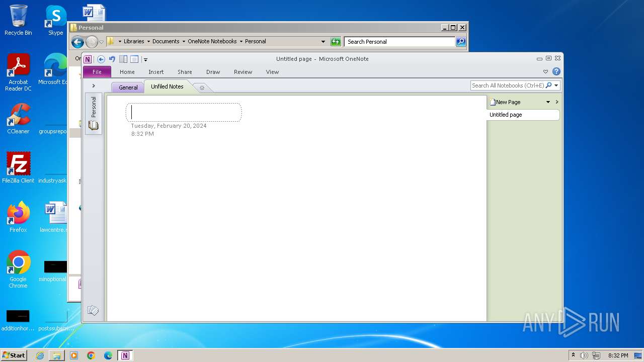Image resolution: width=644 pixels, height=362 pixels.
Task: Open the Recycle Bin desktop icon
Action: (18, 20)
